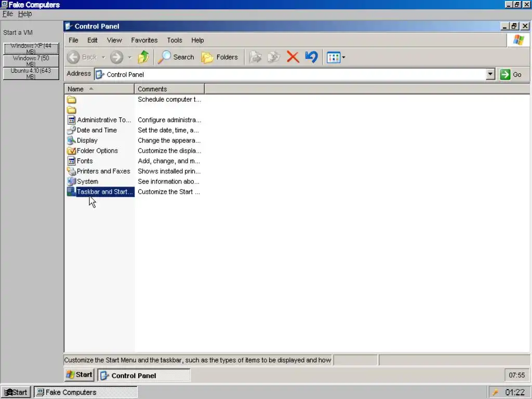Click the inner XP Start button
The width and height of the screenshot is (532, 399).
pyautogui.click(x=79, y=375)
